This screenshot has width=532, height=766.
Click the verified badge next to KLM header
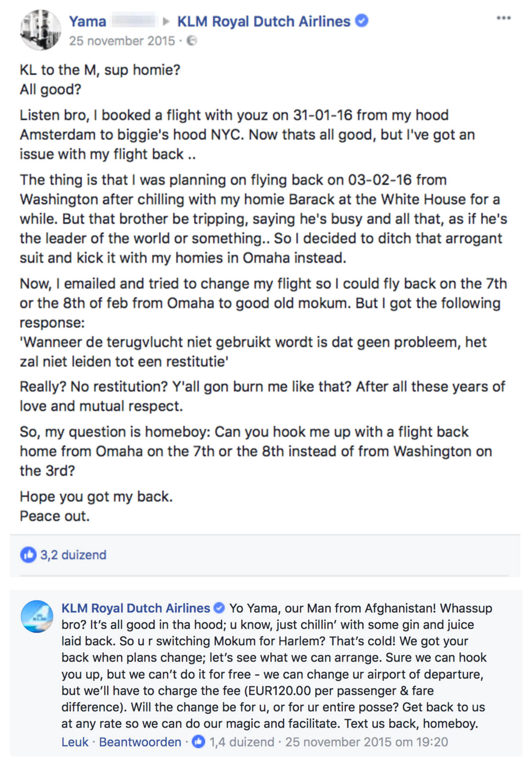click(362, 20)
